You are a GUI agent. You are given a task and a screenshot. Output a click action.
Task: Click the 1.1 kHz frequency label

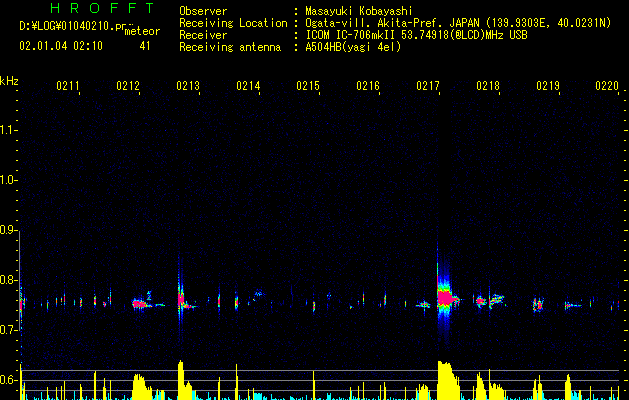8,130
